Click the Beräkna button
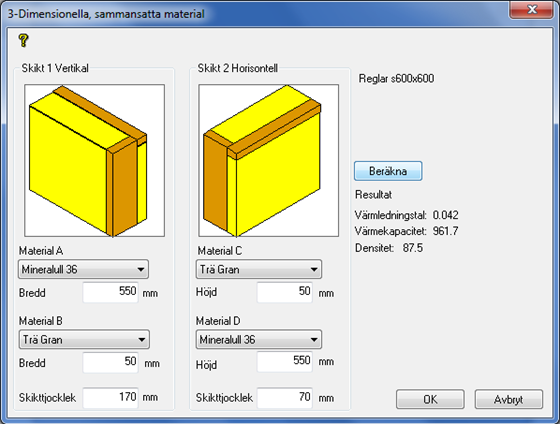 (x=388, y=171)
